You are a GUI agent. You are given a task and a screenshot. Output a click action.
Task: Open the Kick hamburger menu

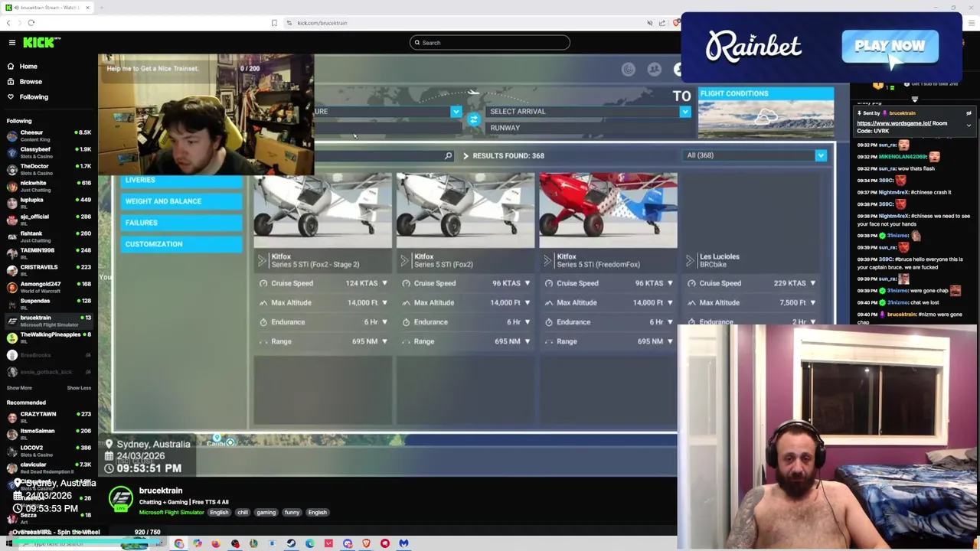tap(11, 43)
